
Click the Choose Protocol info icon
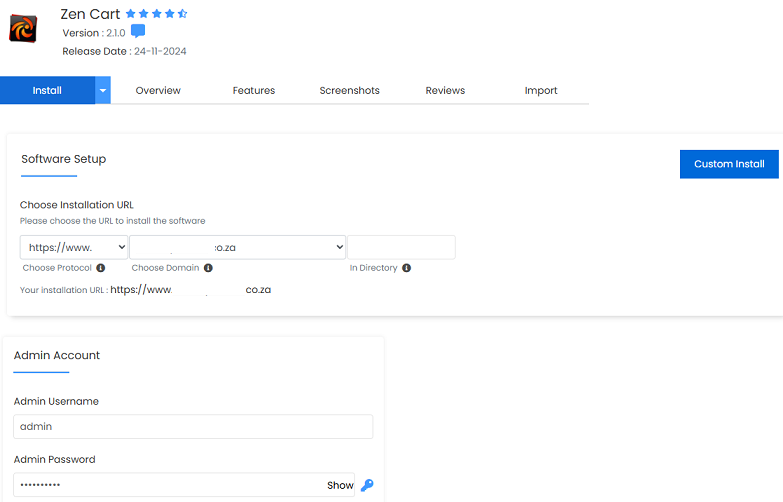click(101, 268)
